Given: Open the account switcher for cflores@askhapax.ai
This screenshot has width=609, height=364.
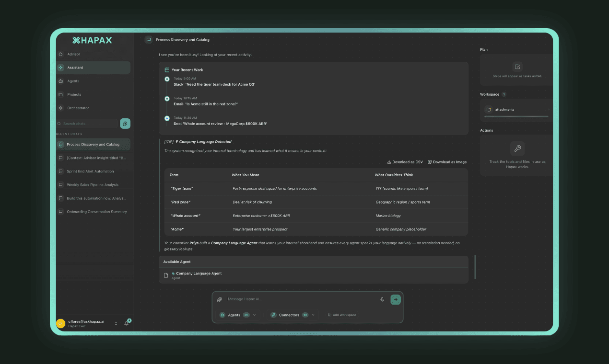Looking at the screenshot, I should coord(116,323).
